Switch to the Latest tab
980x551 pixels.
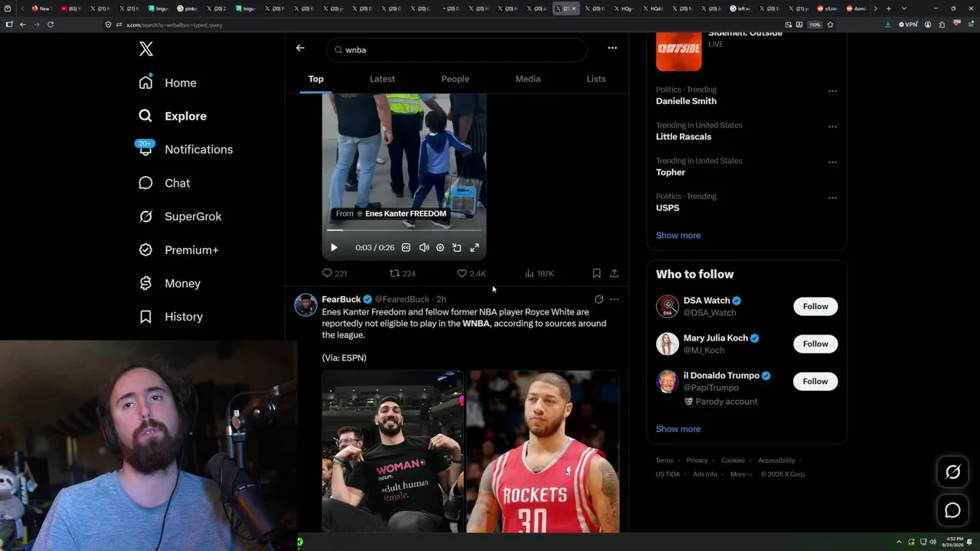382,79
